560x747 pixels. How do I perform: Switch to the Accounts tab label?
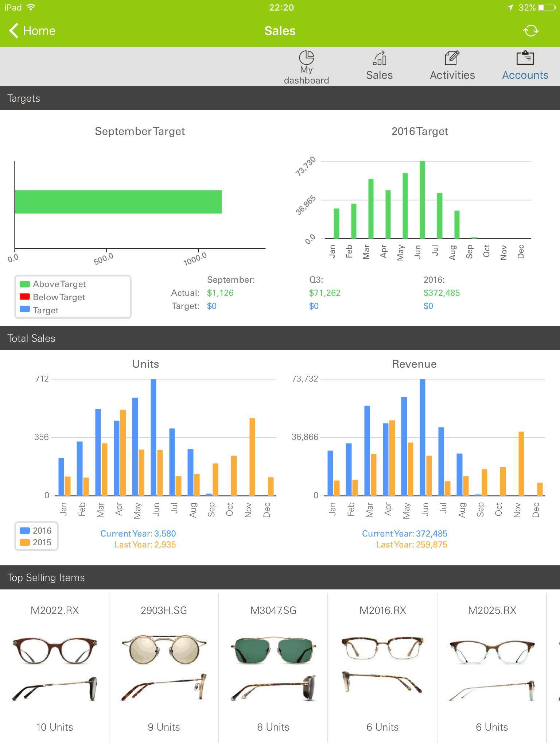pyautogui.click(x=525, y=75)
